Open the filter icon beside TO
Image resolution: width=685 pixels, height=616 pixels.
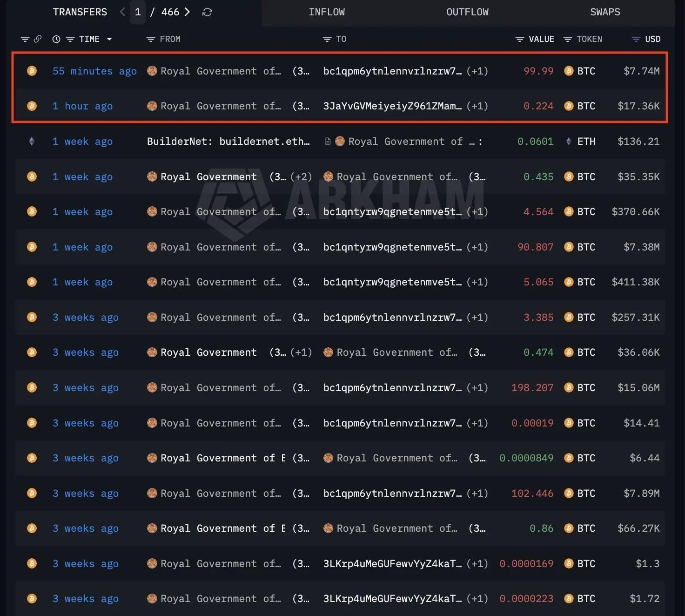pos(327,39)
